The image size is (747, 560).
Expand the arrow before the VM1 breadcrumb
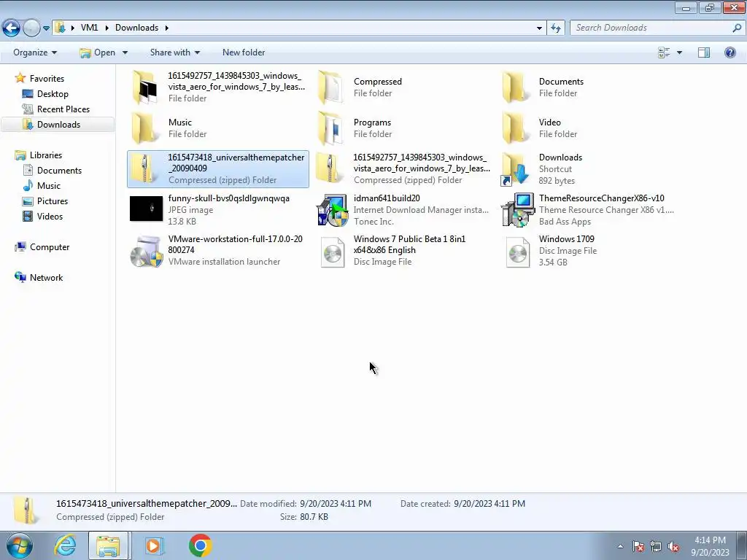click(72, 28)
